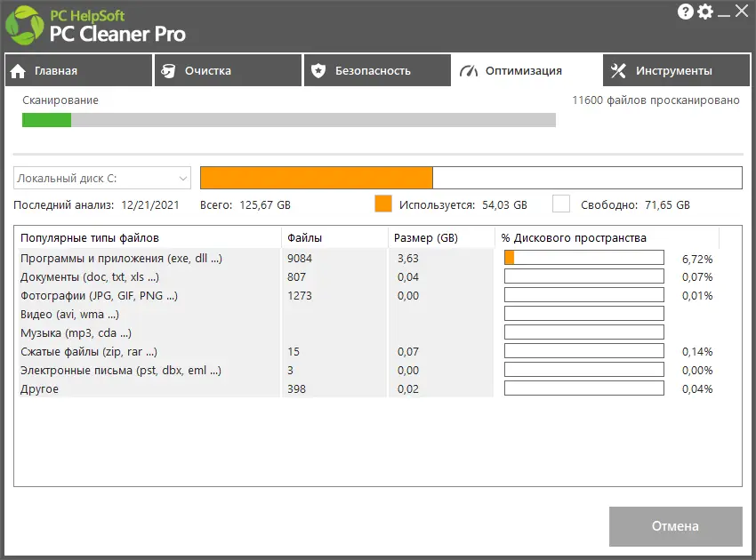
Task: Click the Программы row usage bar
Action: point(584,258)
